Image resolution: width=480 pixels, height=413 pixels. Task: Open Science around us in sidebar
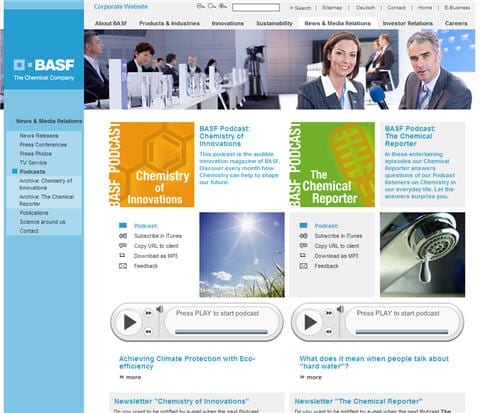tap(42, 222)
